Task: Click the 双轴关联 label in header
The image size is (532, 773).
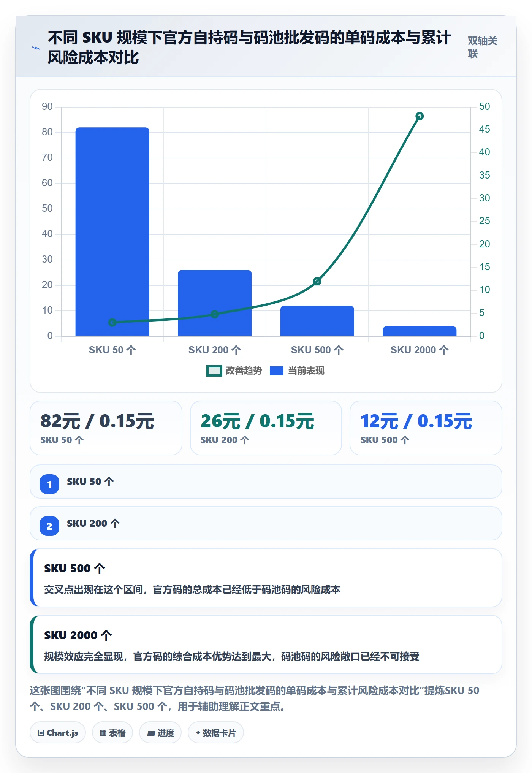Action: (x=482, y=47)
